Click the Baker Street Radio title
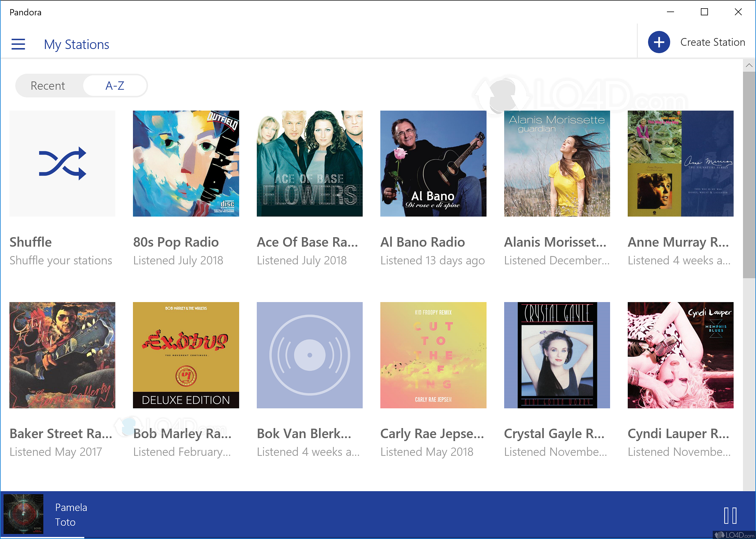 pyautogui.click(x=61, y=433)
